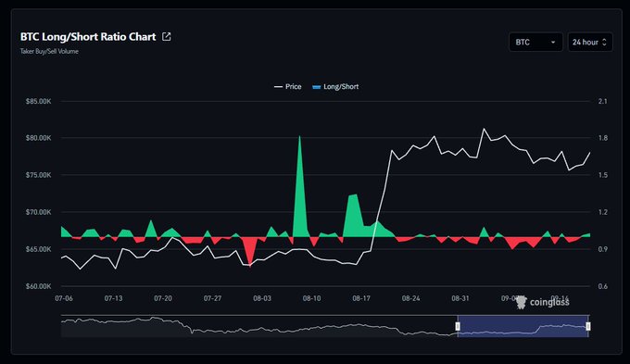Click the unselected left portion of overview timeline
Image resolution: width=630 pixels, height=364 pixels.
point(258,326)
